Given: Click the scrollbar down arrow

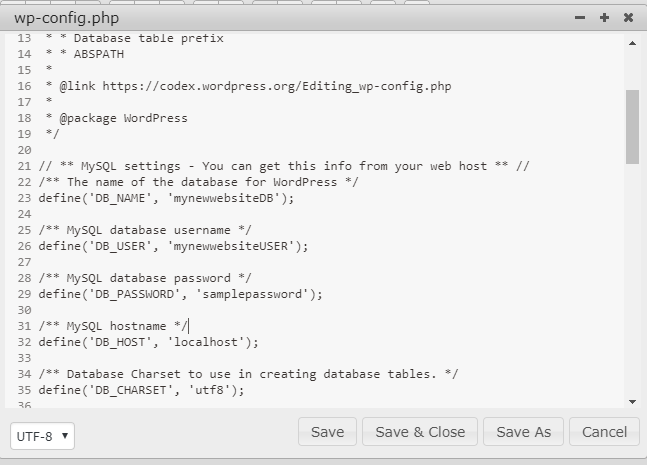Looking at the screenshot, I should pyautogui.click(x=632, y=402).
